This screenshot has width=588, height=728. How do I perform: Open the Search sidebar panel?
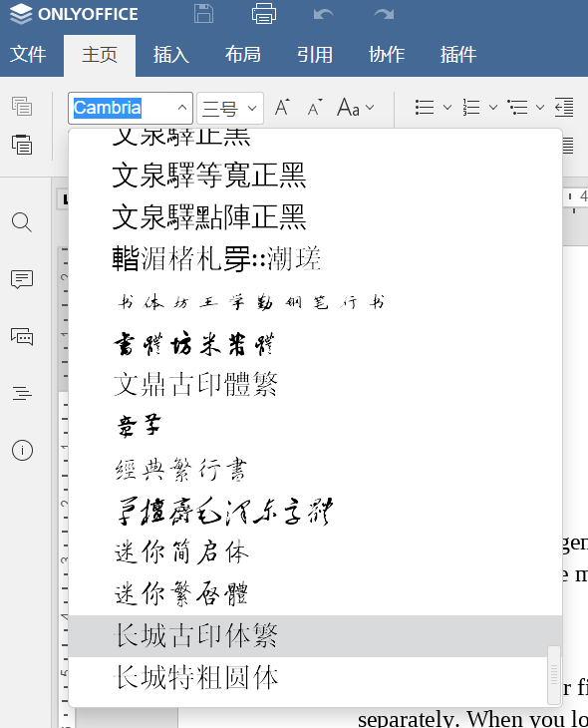(x=22, y=222)
